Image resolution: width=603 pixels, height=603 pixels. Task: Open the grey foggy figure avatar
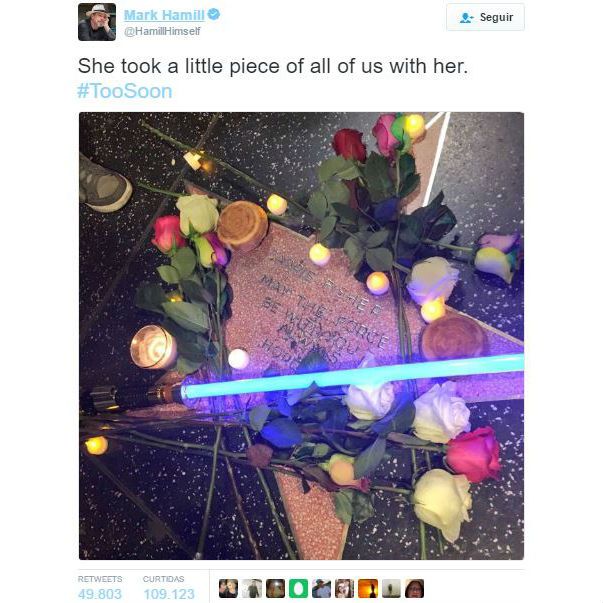point(391,588)
